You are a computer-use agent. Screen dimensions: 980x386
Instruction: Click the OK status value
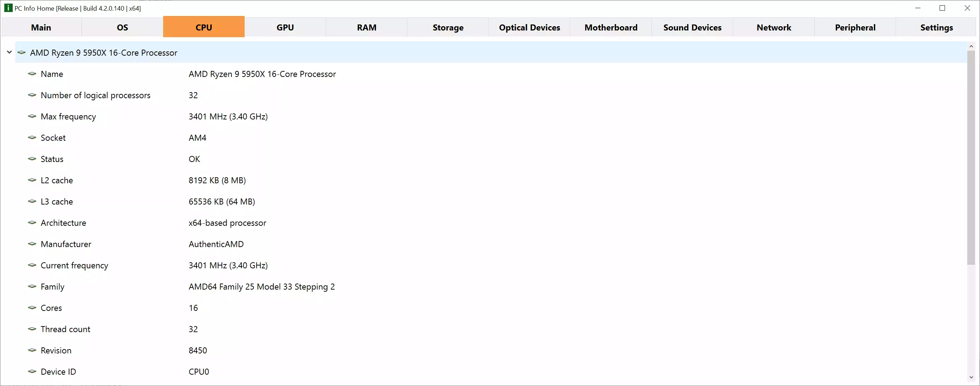(194, 159)
